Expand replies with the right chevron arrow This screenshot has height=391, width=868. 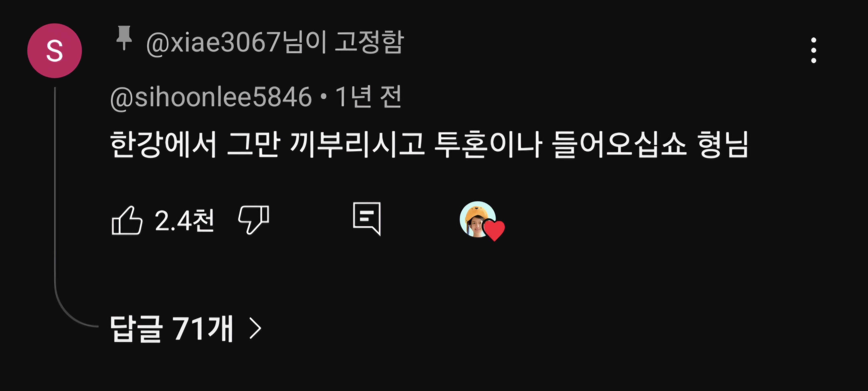255,329
